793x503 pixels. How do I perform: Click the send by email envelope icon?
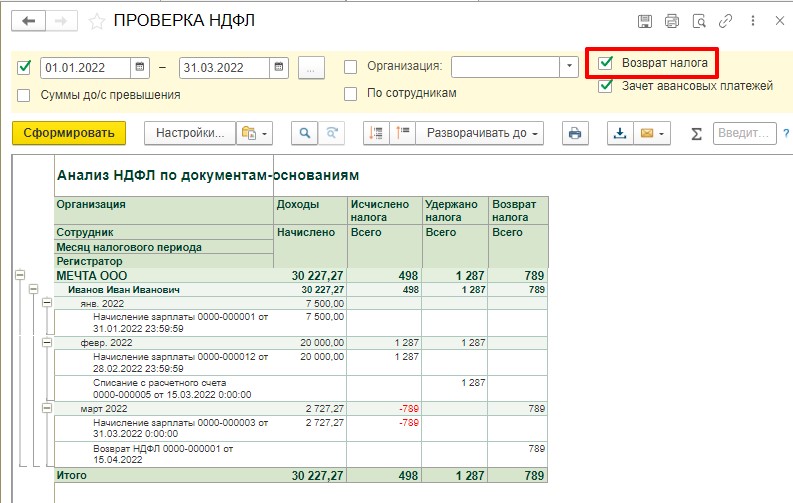click(x=646, y=133)
